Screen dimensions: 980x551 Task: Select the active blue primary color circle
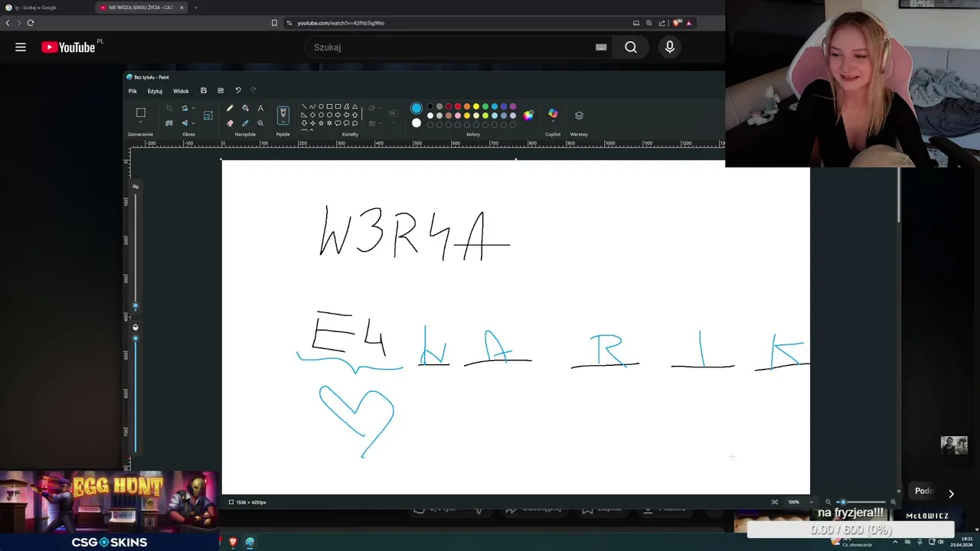[416, 108]
